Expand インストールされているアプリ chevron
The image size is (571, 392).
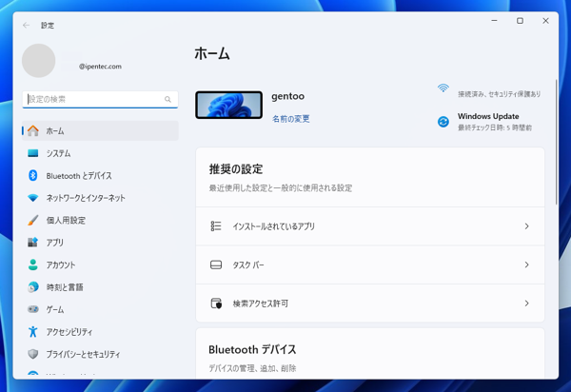[x=526, y=226]
